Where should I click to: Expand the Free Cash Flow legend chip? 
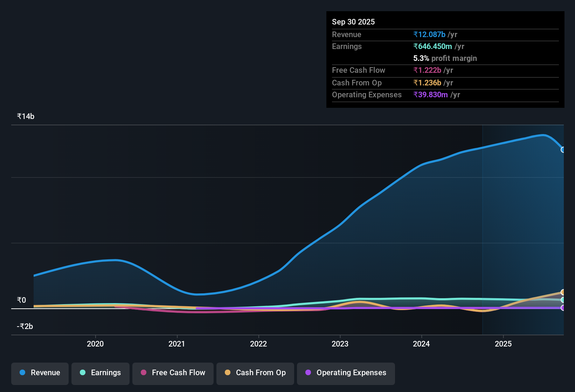173,373
